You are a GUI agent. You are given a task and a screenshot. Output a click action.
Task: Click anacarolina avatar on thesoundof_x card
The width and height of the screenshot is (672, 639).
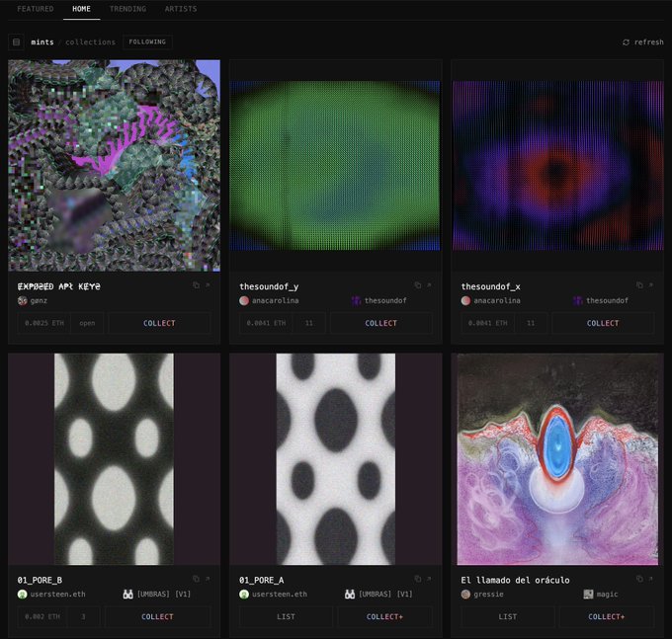point(465,300)
